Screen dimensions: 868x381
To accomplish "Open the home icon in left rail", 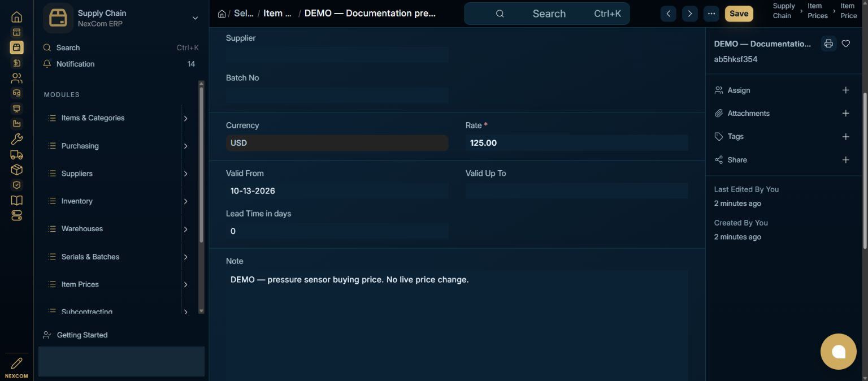I will click(x=16, y=17).
